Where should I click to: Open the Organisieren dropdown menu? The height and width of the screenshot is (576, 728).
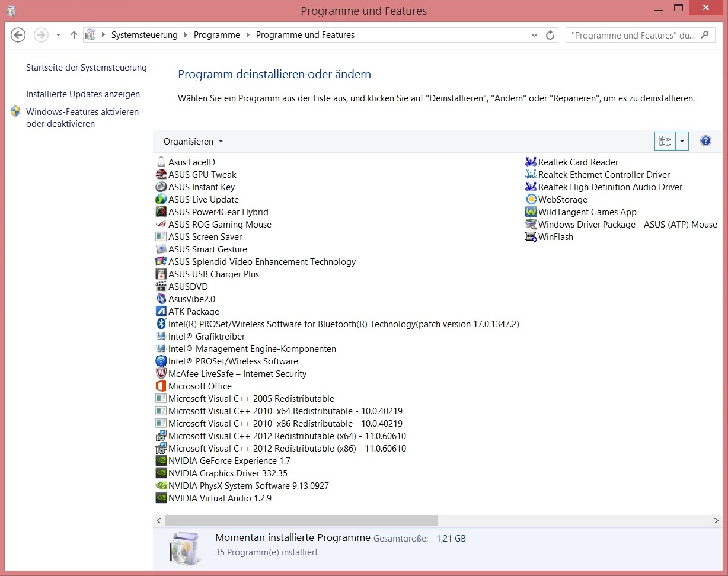coord(194,142)
